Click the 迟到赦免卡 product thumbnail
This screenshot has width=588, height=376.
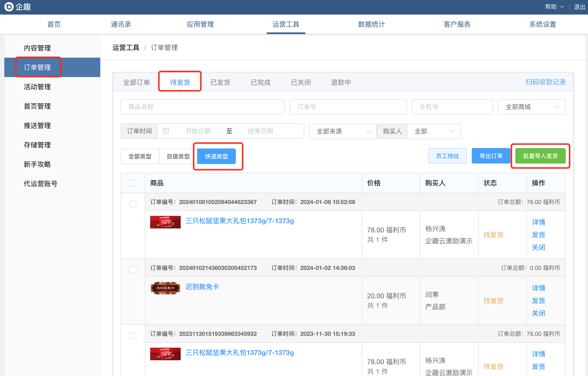pos(165,288)
